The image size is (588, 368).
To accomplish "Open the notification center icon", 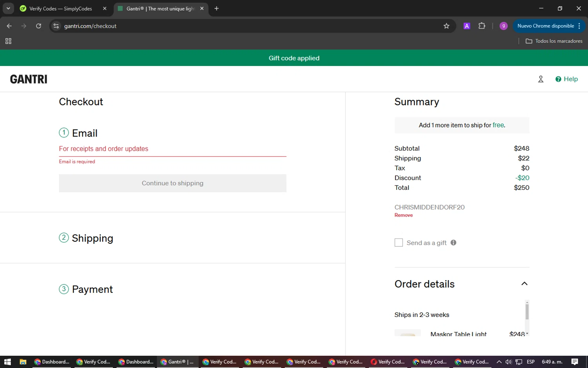I will coord(575,362).
